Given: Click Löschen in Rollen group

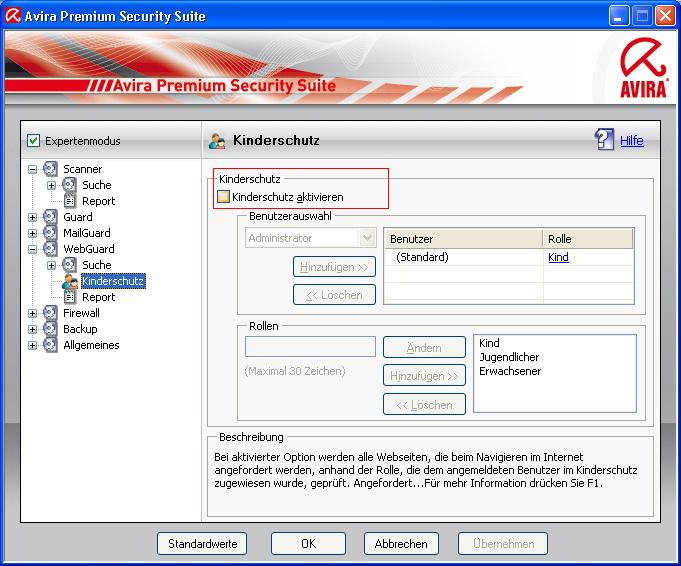Looking at the screenshot, I should click(x=424, y=404).
